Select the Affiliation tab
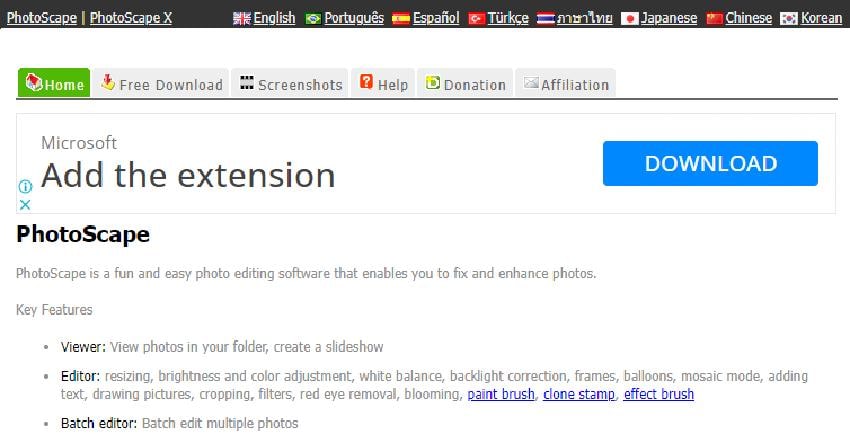 tap(565, 83)
